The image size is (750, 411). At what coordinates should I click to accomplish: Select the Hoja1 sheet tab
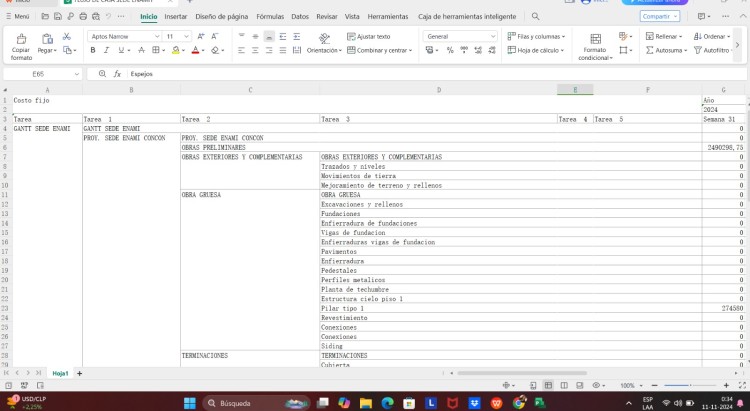tap(60, 373)
